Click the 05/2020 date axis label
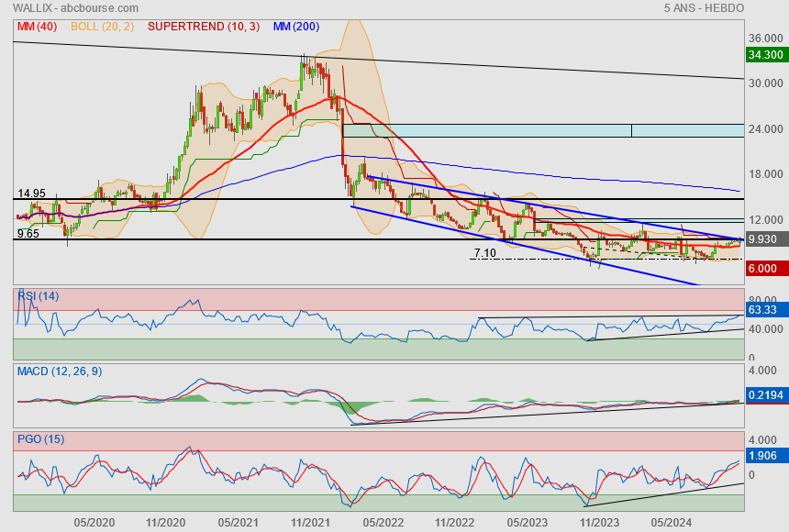Screen dimensions: 789x532 pyautogui.click(x=94, y=523)
